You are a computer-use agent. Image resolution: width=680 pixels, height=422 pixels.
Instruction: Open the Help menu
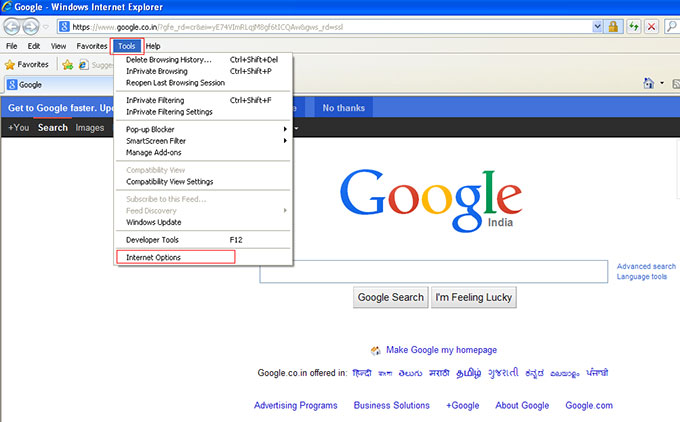coord(153,46)
